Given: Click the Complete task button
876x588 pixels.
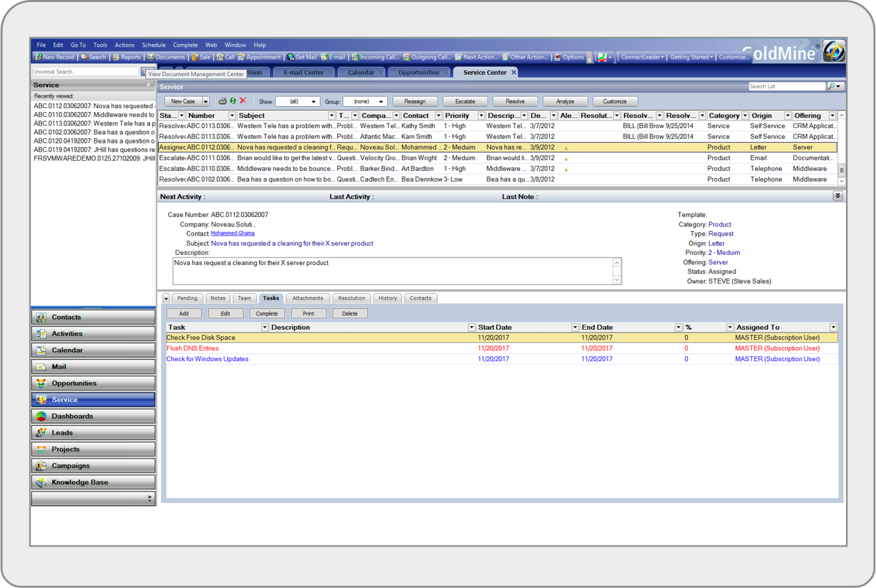Looking at the screenshot, I should [x=266, y=314].
